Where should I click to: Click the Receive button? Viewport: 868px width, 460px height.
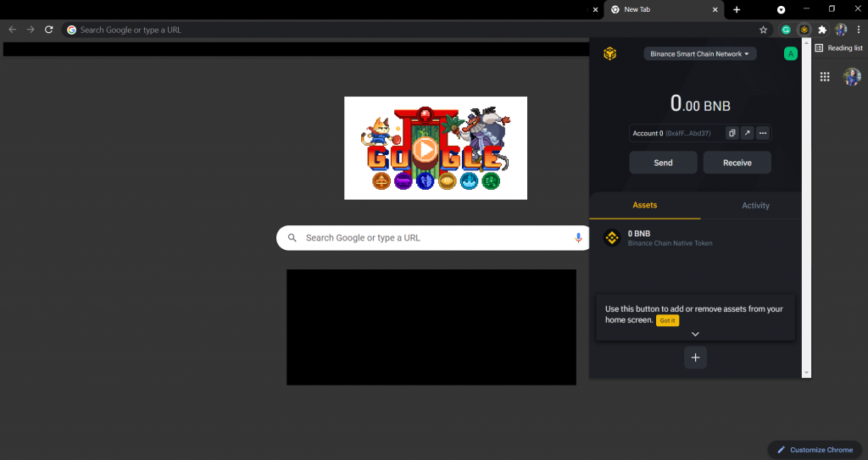(737, 163)
